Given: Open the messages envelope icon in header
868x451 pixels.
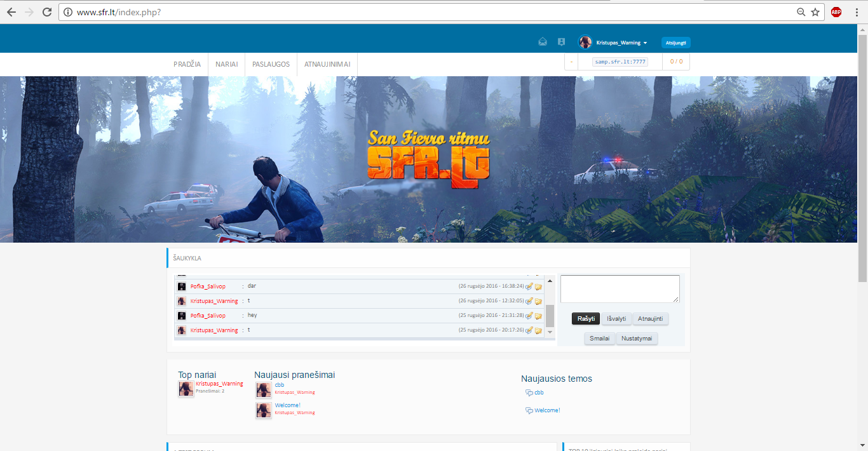Looking at the screenshot, I should coord(543,42).
